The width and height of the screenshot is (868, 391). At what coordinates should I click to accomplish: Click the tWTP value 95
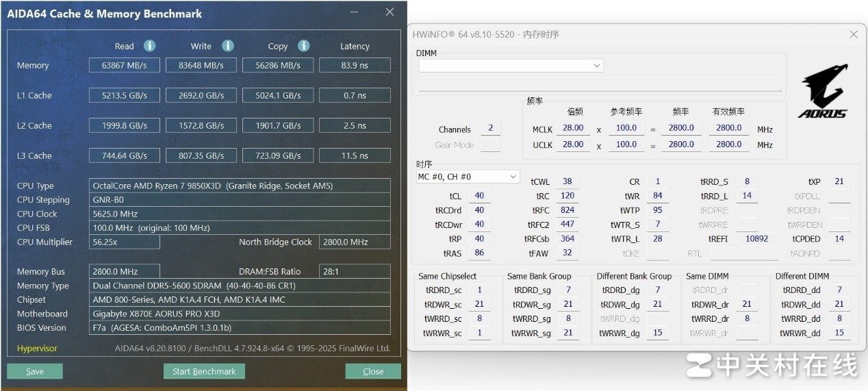point(658,210)
